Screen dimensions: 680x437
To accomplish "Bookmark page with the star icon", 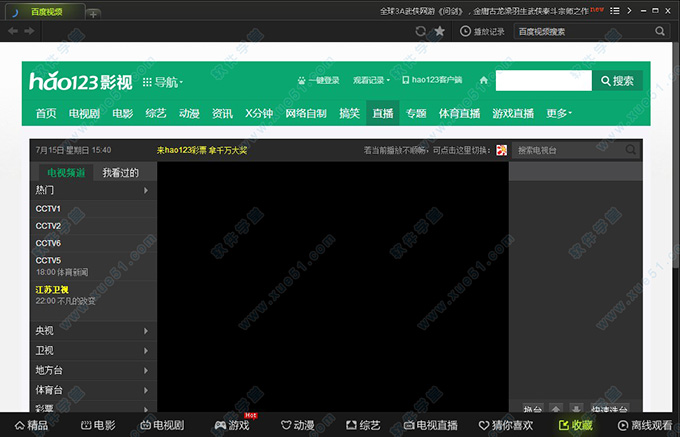I will tap(440, 31).
